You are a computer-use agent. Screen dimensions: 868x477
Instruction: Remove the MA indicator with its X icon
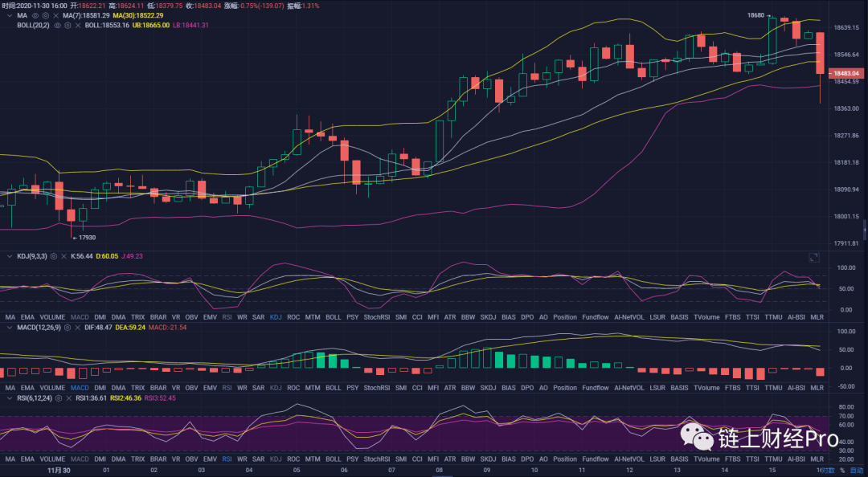pos(56,15)
